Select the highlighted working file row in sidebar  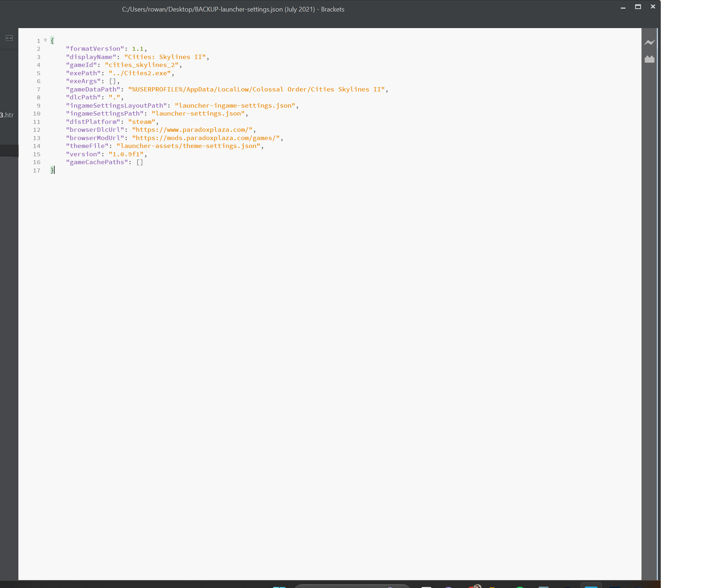(9, 151)
